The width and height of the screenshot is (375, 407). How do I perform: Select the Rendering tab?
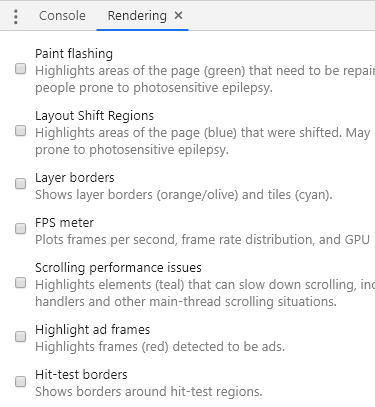tap(137, 16)
